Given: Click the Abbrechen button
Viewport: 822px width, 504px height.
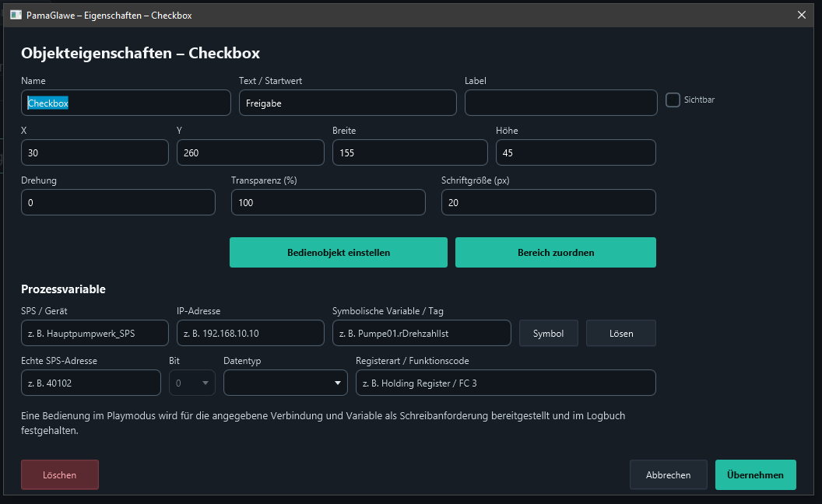Looking at the screenshot, I should (x=669, y=474).
